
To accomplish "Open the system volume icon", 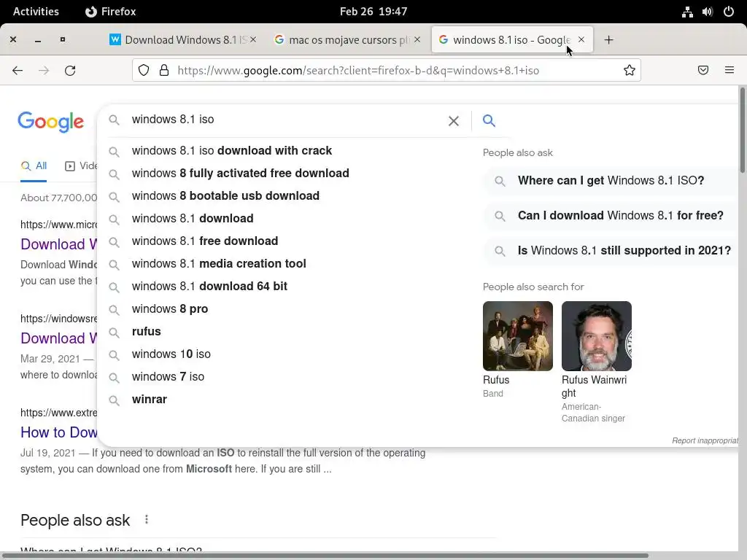I will pos(708,12).
